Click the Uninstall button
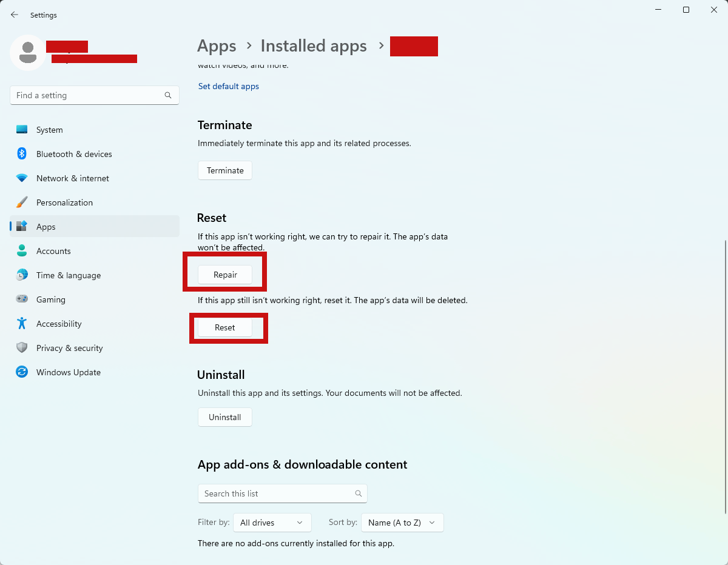The image size is (728, 565). tap(225, 417)
